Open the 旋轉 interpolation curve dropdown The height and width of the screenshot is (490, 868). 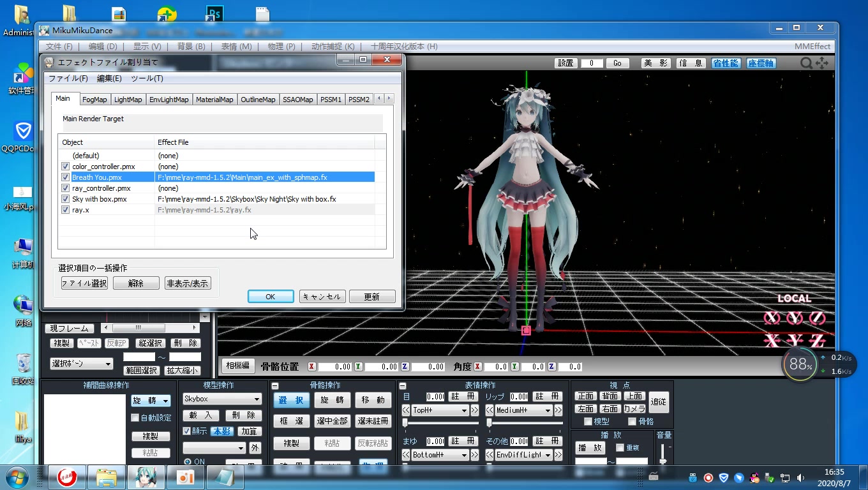[x=151, y=401]
